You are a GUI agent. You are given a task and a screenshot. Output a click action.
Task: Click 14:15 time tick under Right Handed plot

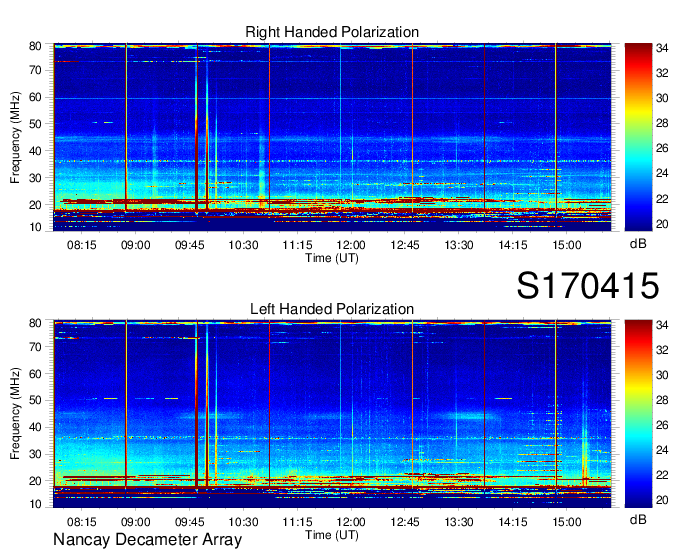pyautogui.click(x=513, y=245)
